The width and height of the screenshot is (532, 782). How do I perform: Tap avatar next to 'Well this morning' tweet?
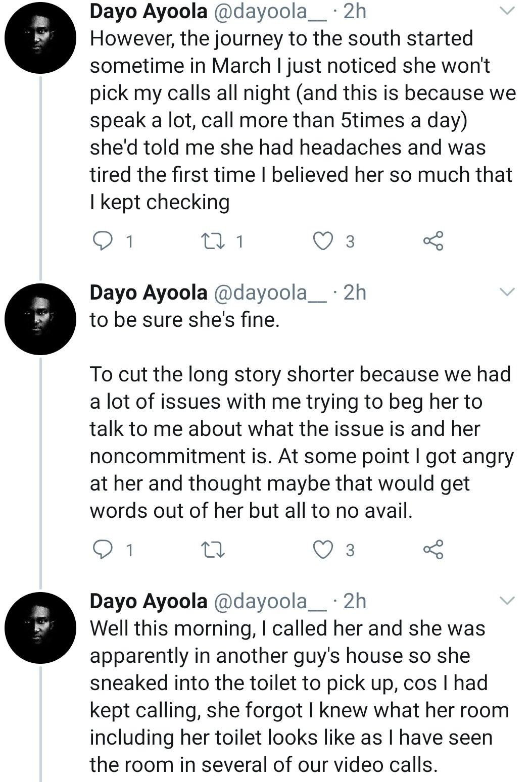click(40, 628)
